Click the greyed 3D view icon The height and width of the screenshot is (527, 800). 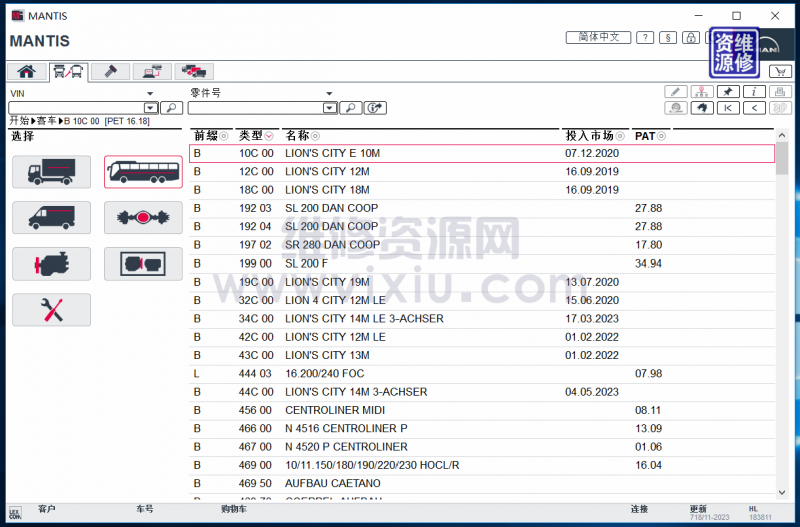(x=780, y=108)
